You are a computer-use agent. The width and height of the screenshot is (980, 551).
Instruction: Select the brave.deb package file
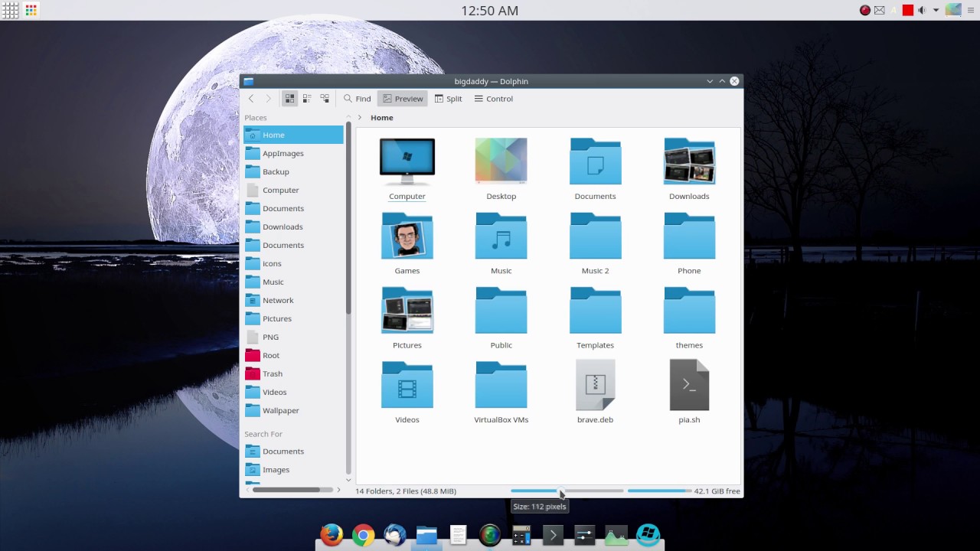(x=596, y=385)
